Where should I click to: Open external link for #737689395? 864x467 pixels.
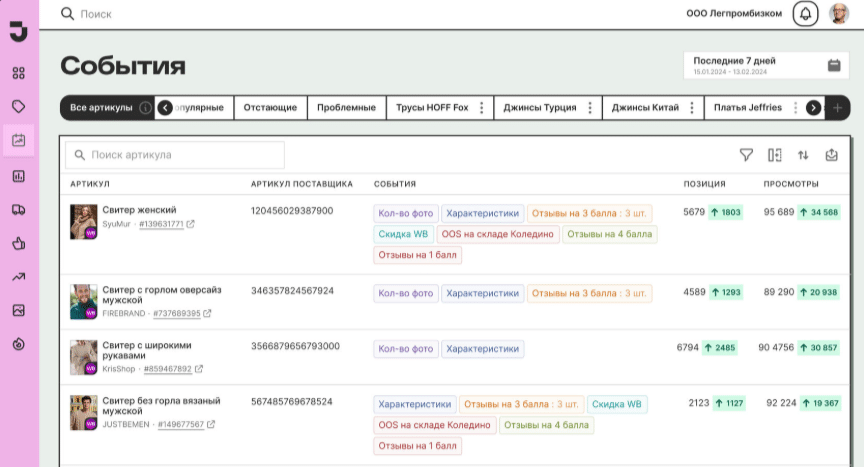[x=207, y=313]
